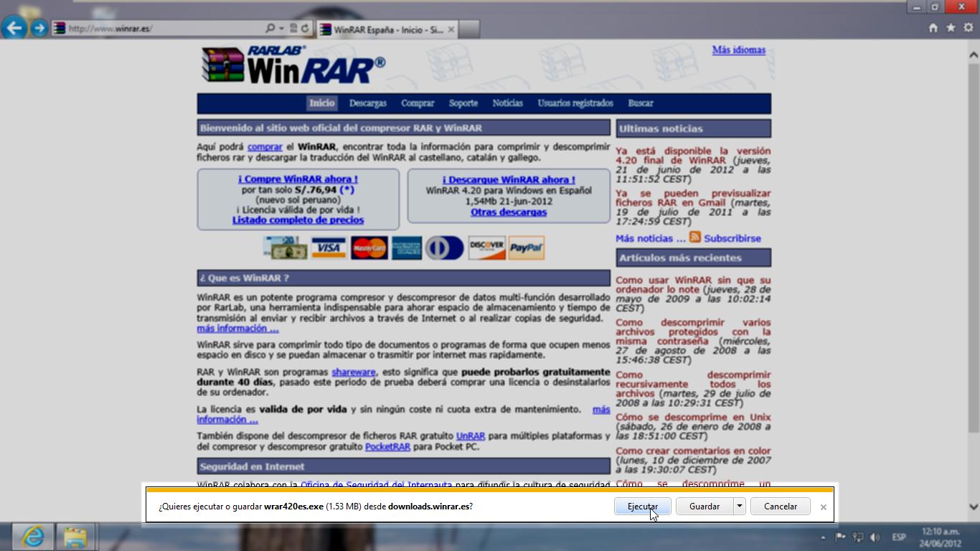Click the browser Forward arrow button
The height and width of the screenshot is (551, 980).
tap(39, 28)
